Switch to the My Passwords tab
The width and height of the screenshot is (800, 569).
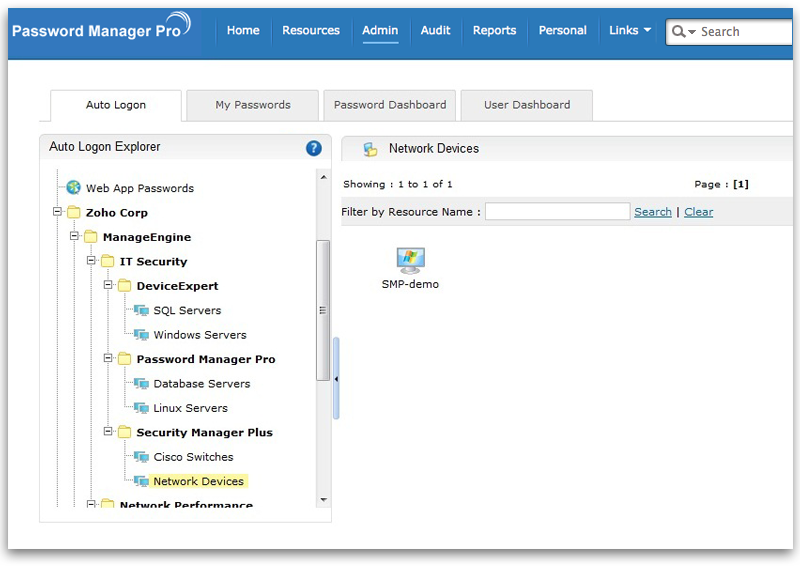click(x=253, y=105)
